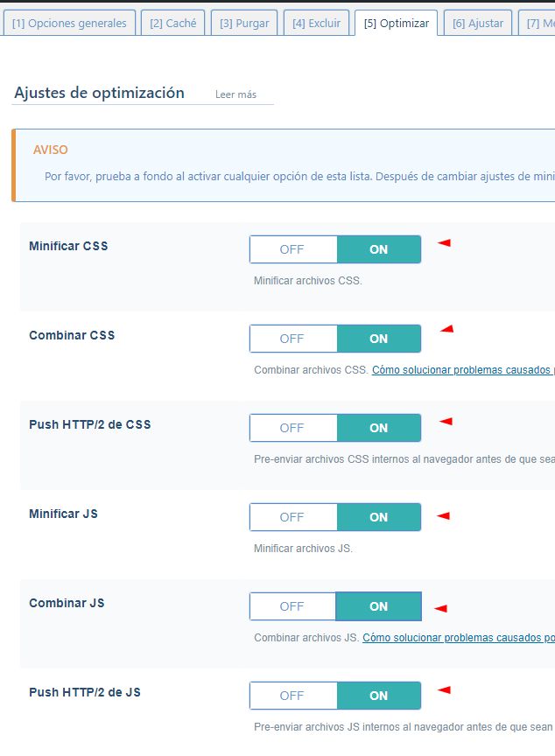Set Combinar JS toggle to ON

(x=378, y=606)
